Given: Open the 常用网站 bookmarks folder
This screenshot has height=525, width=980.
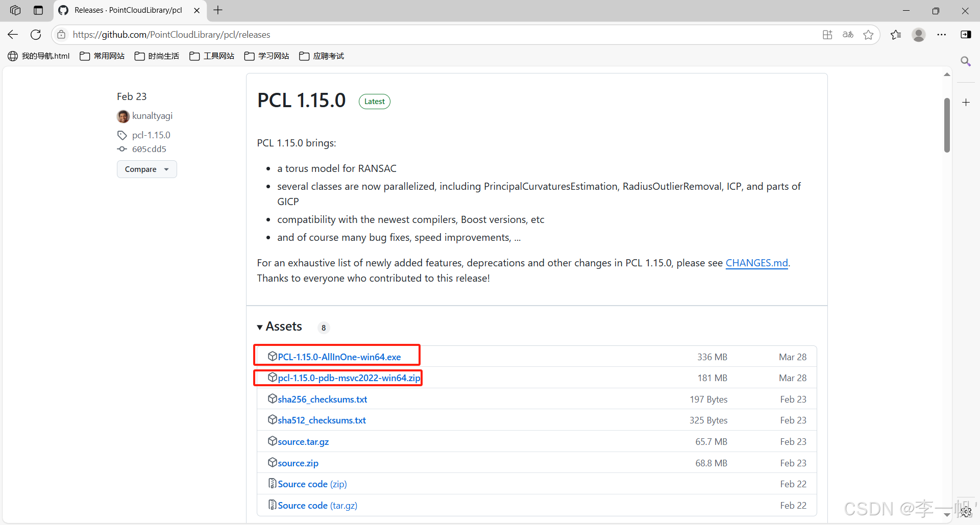Looking at the screenshot, I should (x=102, y=56).
